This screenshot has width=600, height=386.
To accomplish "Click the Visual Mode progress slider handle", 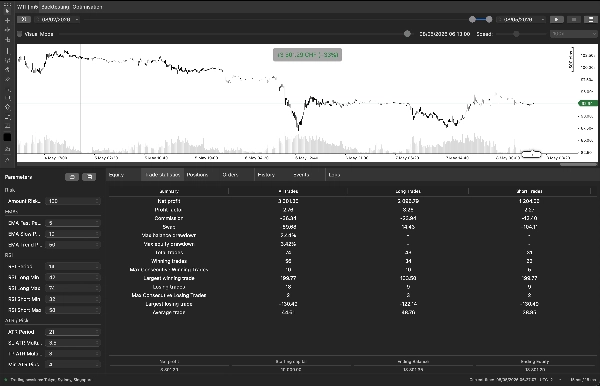I will 407,34.
